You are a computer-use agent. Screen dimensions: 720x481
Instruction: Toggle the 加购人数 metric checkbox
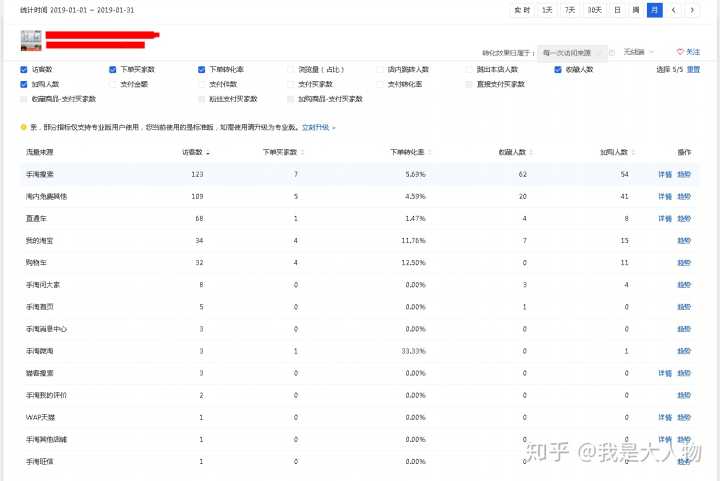[x=24, y=85]
